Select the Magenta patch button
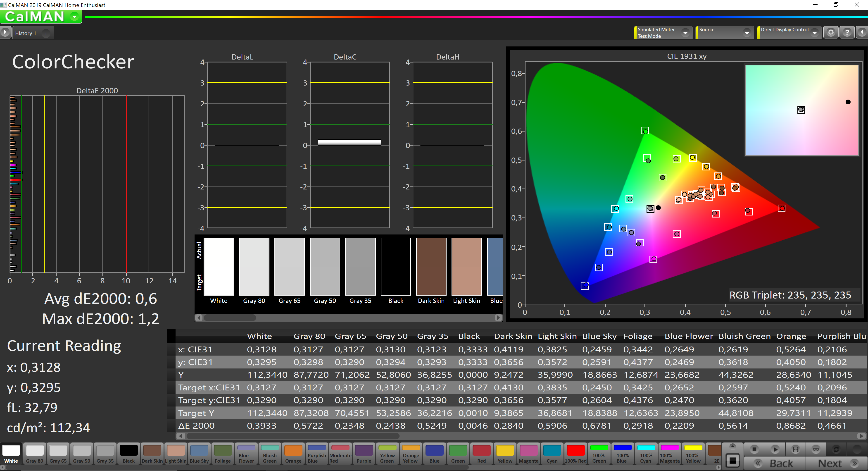 528,454
